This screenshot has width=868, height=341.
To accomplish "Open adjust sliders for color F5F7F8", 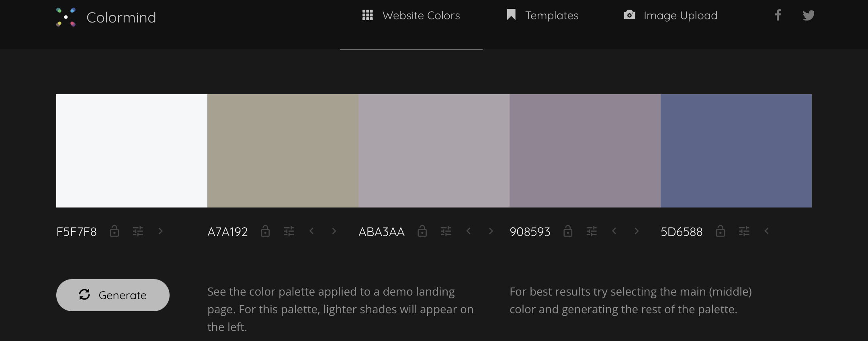I will [138, 231].
